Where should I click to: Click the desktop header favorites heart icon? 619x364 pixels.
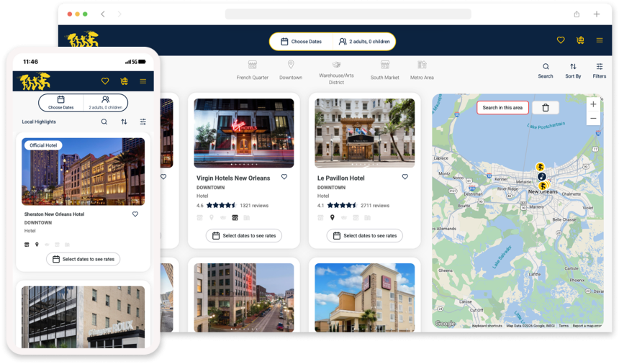pos(561,40)
